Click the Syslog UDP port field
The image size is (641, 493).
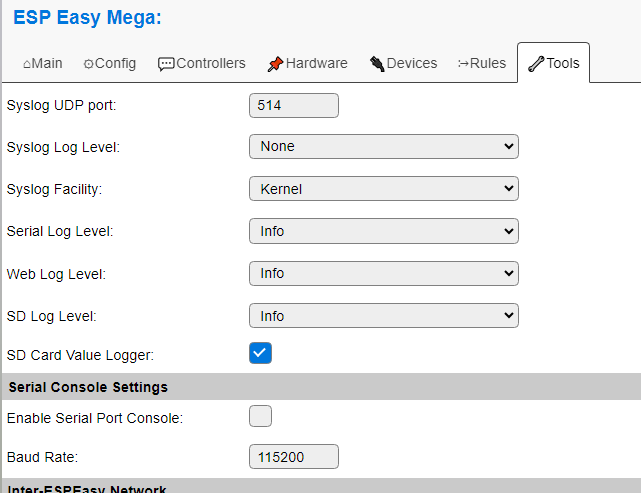[294, 105]
